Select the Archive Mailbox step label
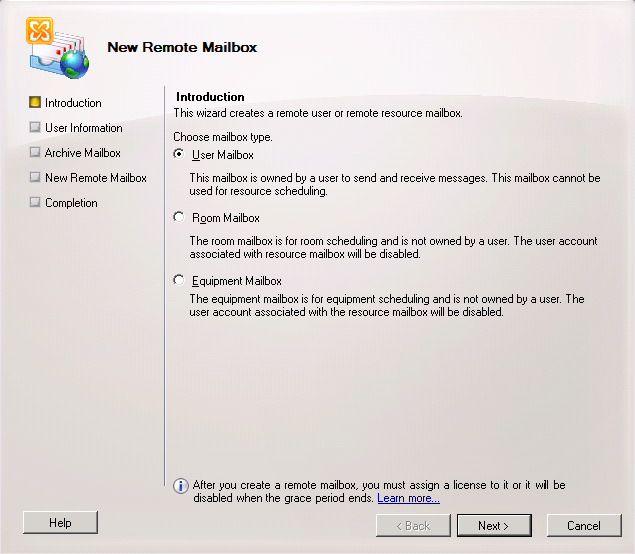635x554 pixels. pyautogui.click(x=83, y=153)
